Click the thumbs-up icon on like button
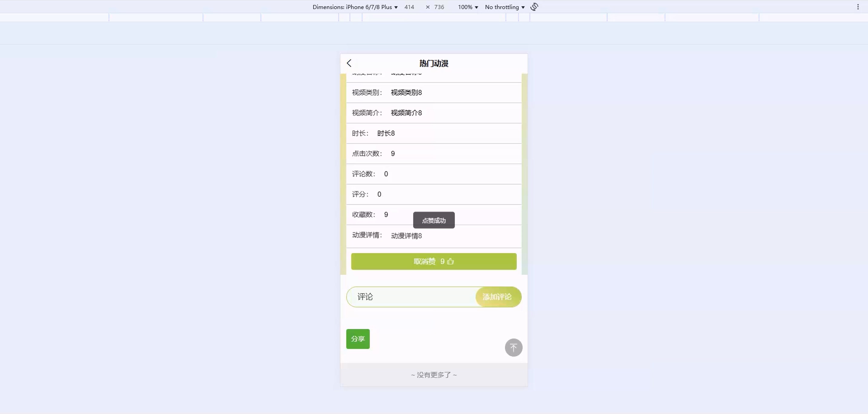 point(451,261)
